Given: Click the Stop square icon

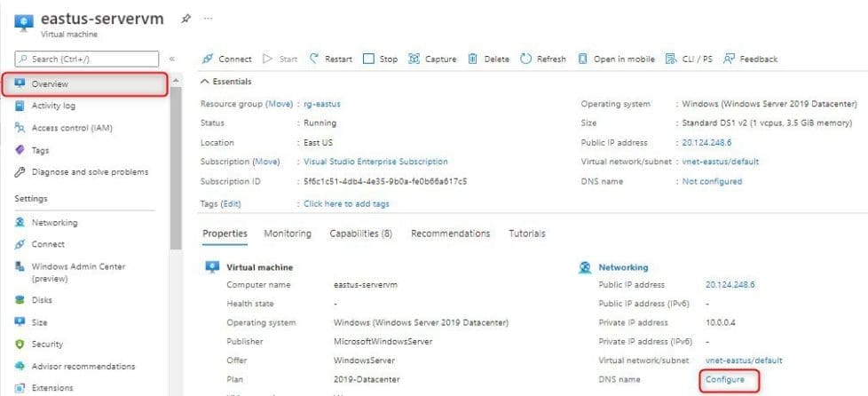Looking at the screenshot, I should pos(368,59).
